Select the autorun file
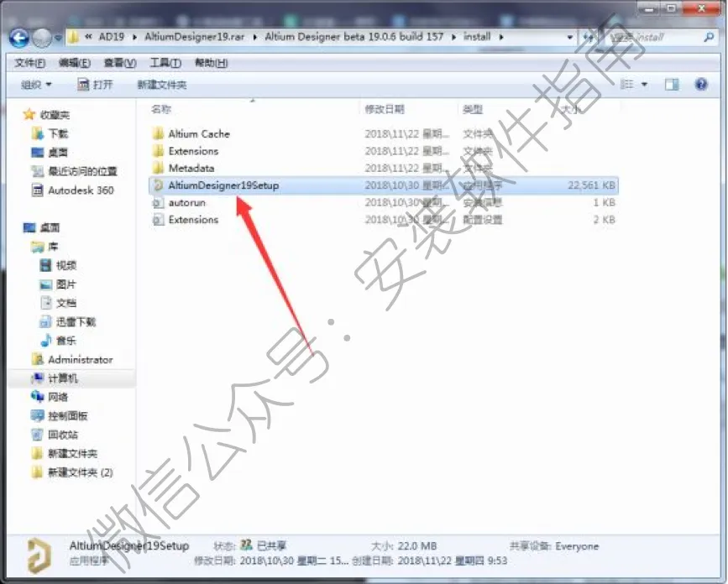This screenshot has height=584, width=728. point(186,203)
